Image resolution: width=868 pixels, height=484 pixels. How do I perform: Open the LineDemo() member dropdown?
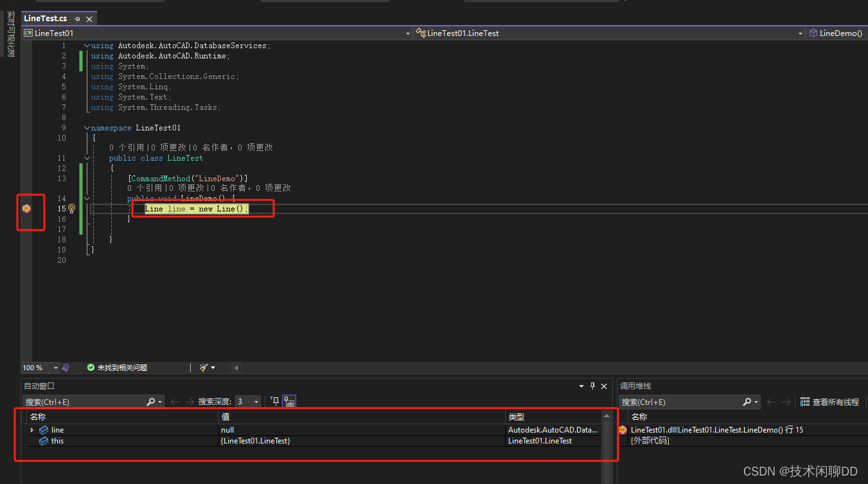pyautogui.click(x=837, y=33)
